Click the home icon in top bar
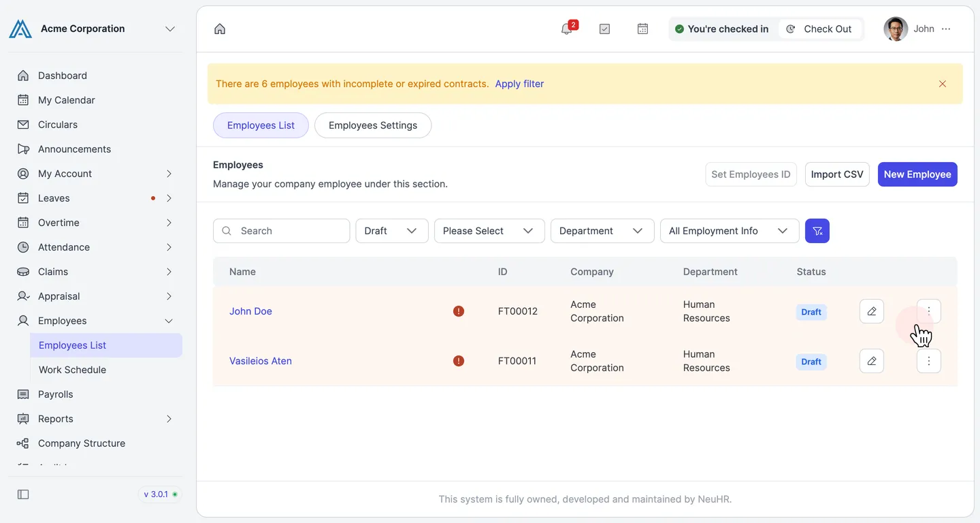 pos(220,29)
